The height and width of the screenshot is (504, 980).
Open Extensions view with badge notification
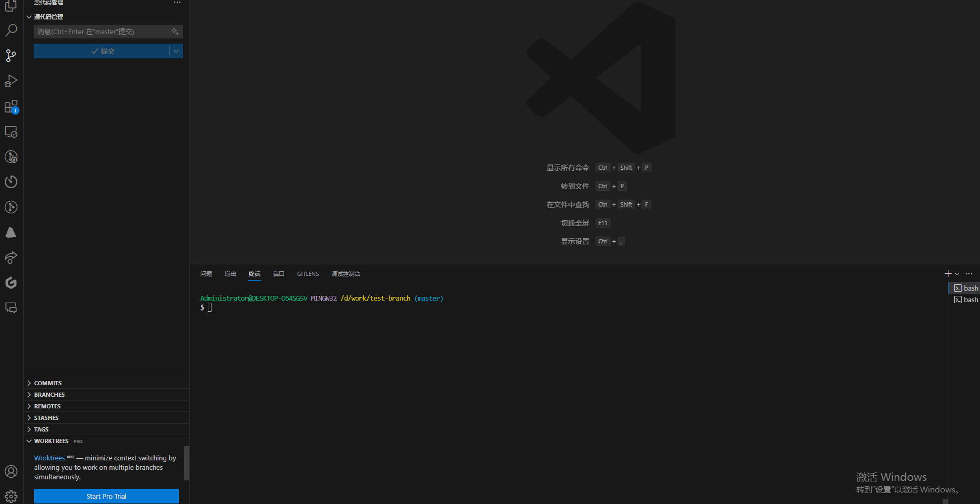pos(11,106)
